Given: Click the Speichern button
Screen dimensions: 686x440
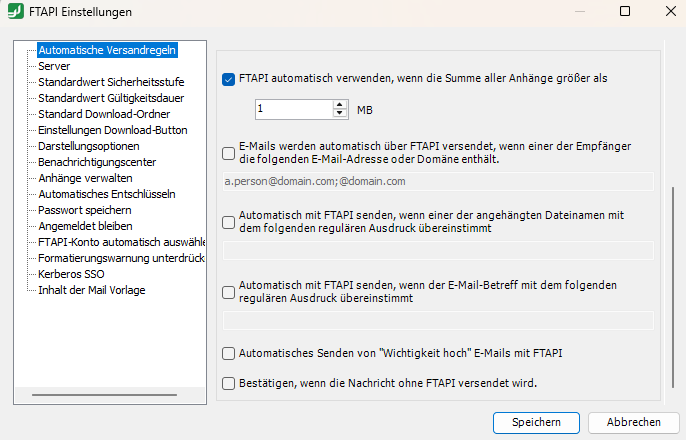Looking at the screenshot, I should 535,422.
